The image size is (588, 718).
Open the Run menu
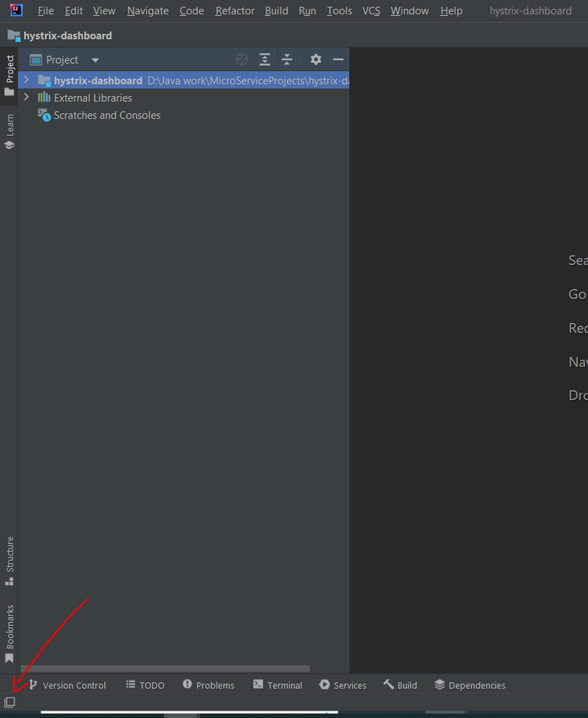point(308,10)
